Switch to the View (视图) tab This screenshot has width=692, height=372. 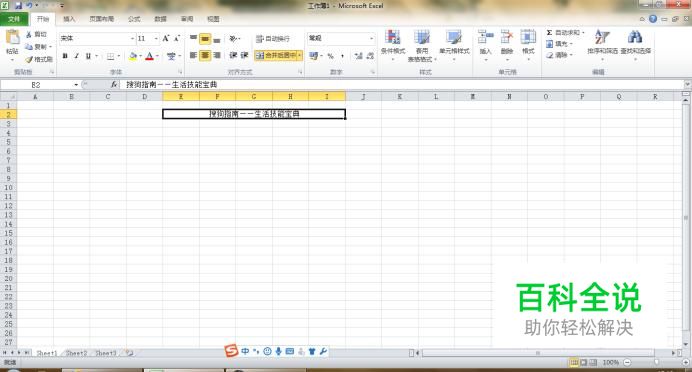tap(213, 19)
